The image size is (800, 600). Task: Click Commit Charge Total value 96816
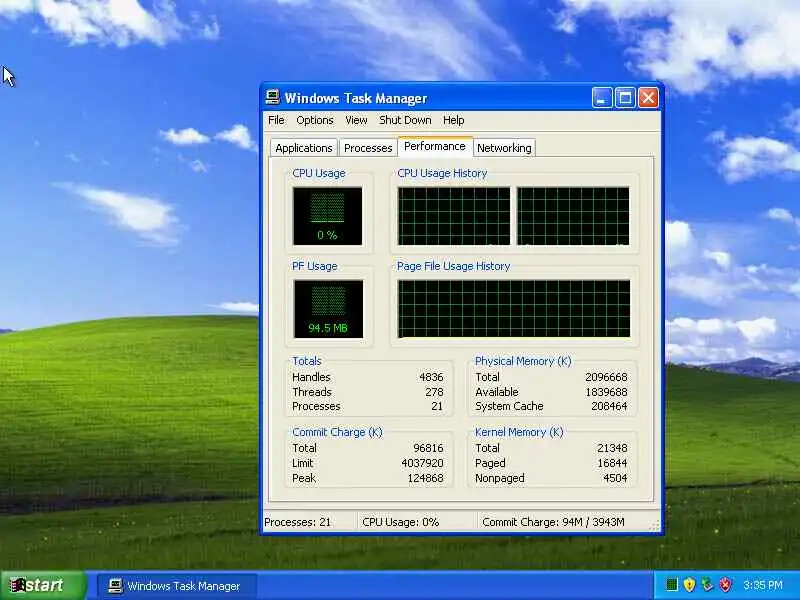tap(428, 448)
